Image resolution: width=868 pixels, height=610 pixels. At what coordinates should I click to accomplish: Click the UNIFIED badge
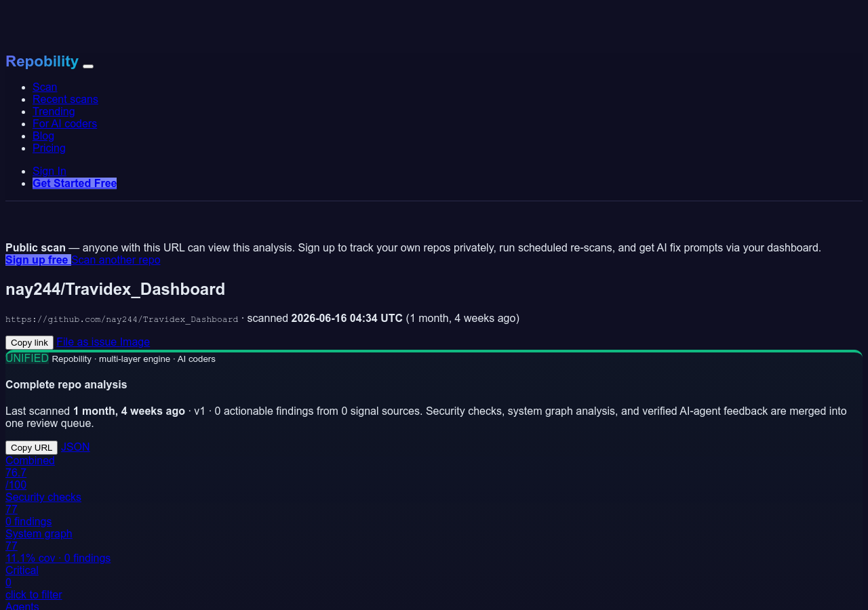pos(27,358)
